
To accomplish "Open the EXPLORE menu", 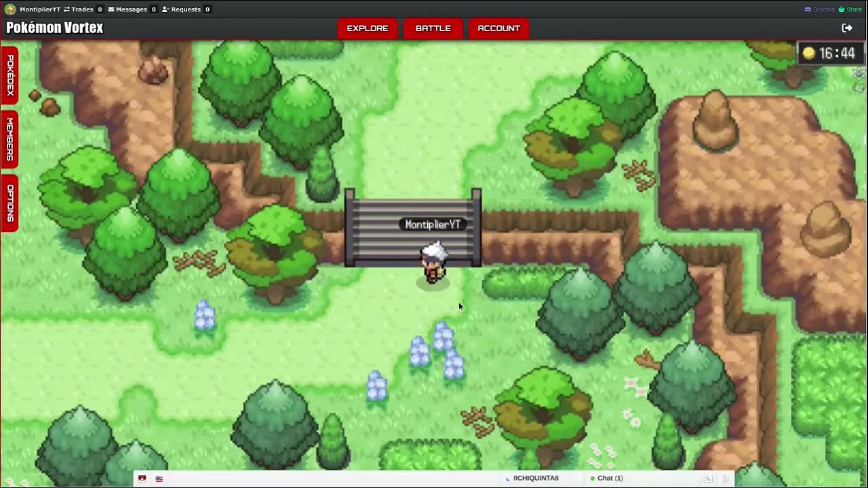I will (x=368, y=28).
